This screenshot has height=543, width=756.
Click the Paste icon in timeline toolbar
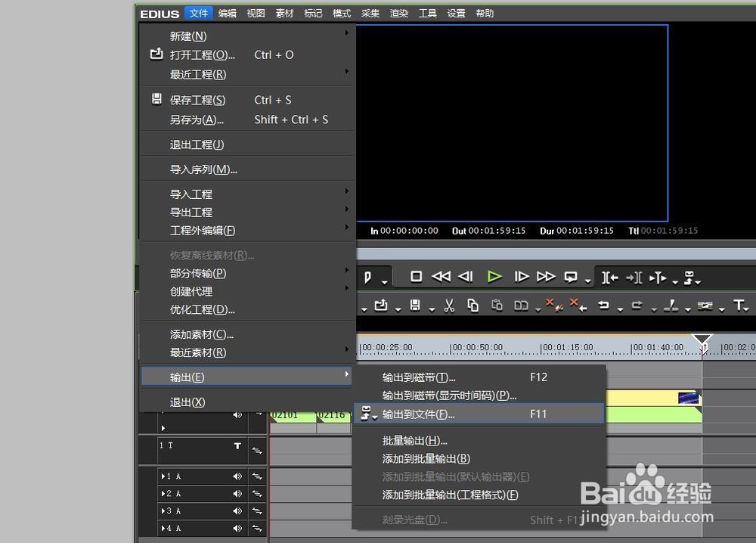click(497, 306)
